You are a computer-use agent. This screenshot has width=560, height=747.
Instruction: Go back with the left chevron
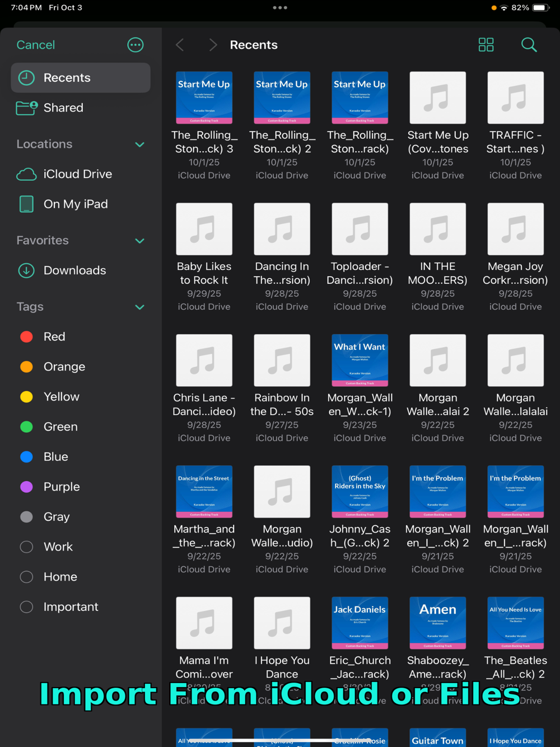pos(180,45)
